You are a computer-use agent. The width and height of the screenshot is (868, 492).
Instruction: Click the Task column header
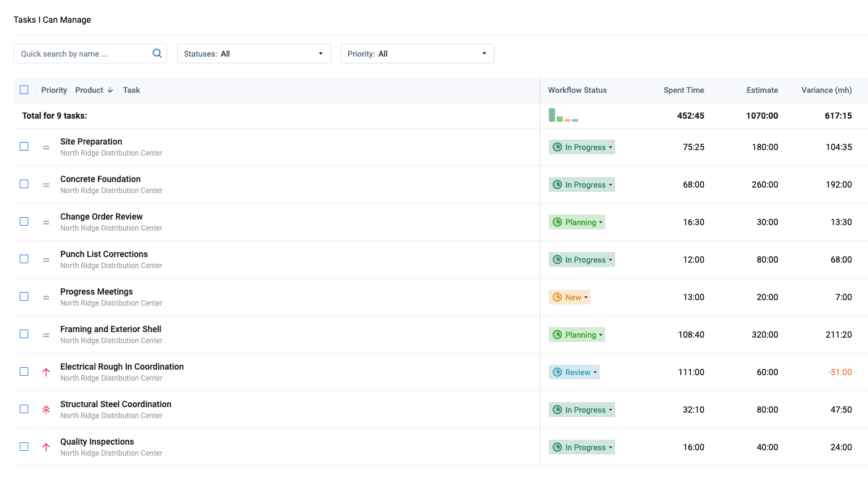coord(132,90)
